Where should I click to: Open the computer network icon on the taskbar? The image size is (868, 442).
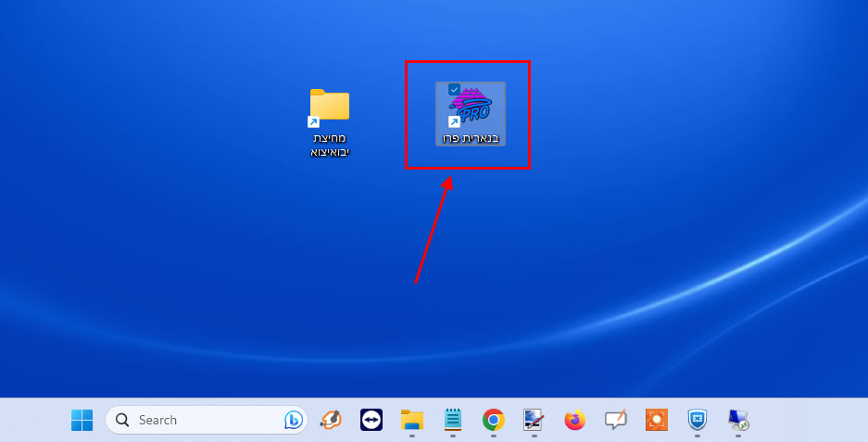(738, 420)
